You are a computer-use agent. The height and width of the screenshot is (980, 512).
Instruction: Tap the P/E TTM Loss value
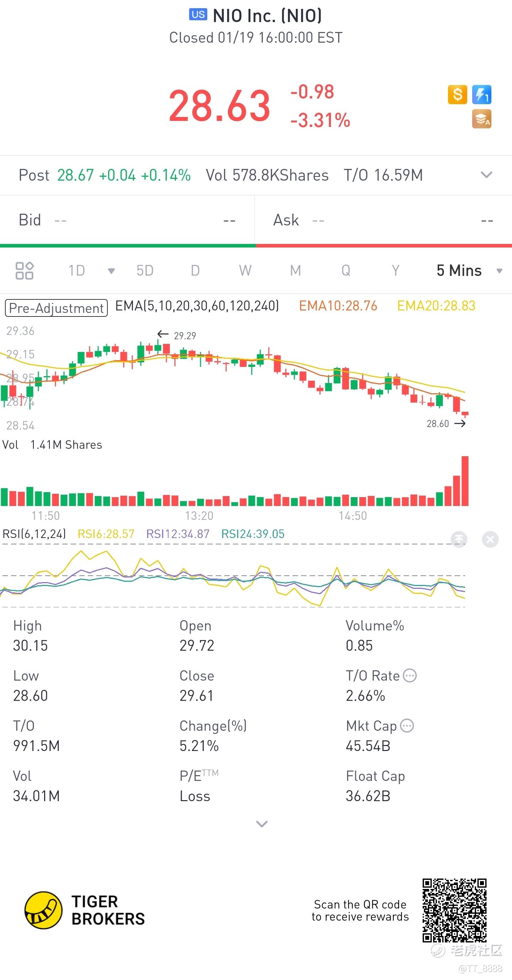195,796
